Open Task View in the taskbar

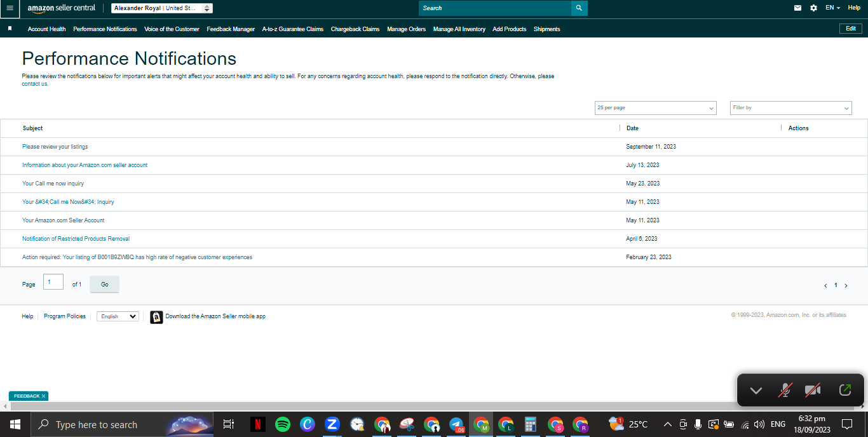click(x=229, y=424)
